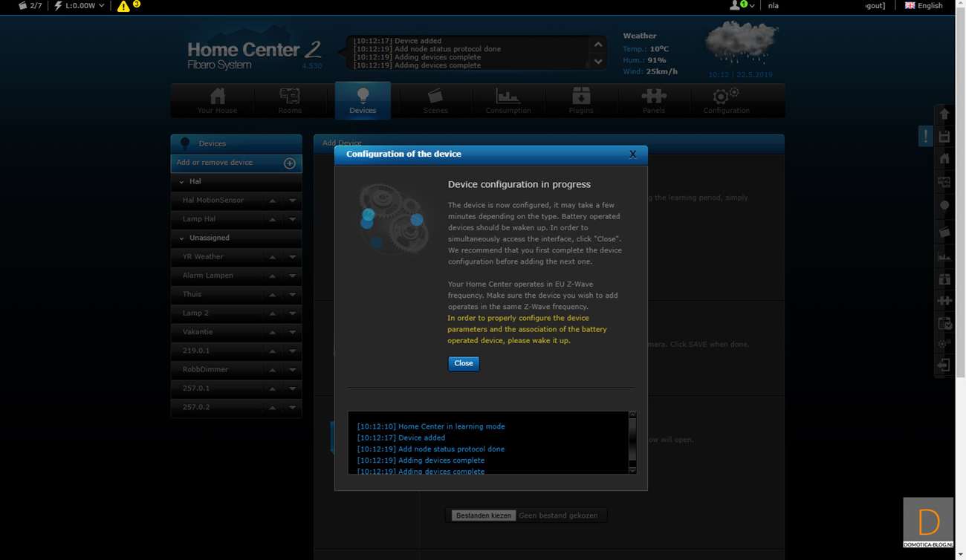Move 257.0.1 up in list
This screenshot has height=560, width=966.
[x=273, y=388]
